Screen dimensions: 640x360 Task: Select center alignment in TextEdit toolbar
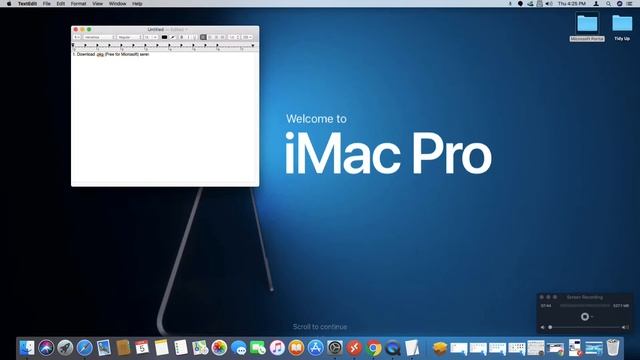pos(210,37)
